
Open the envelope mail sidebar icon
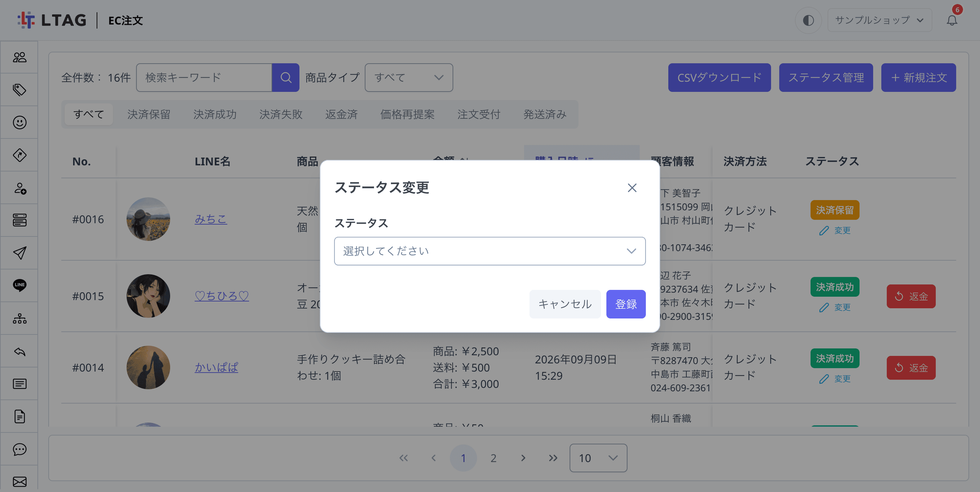click(19, 481)
